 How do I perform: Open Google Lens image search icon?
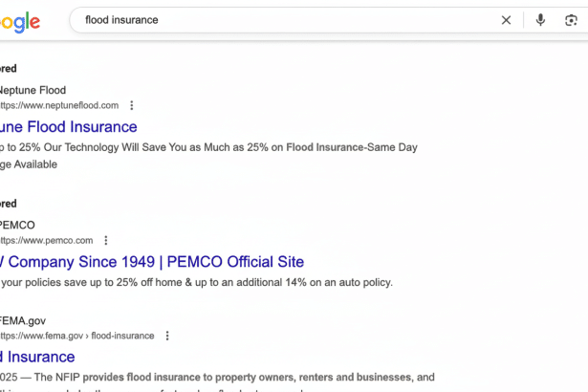click(x=571, y=20)
